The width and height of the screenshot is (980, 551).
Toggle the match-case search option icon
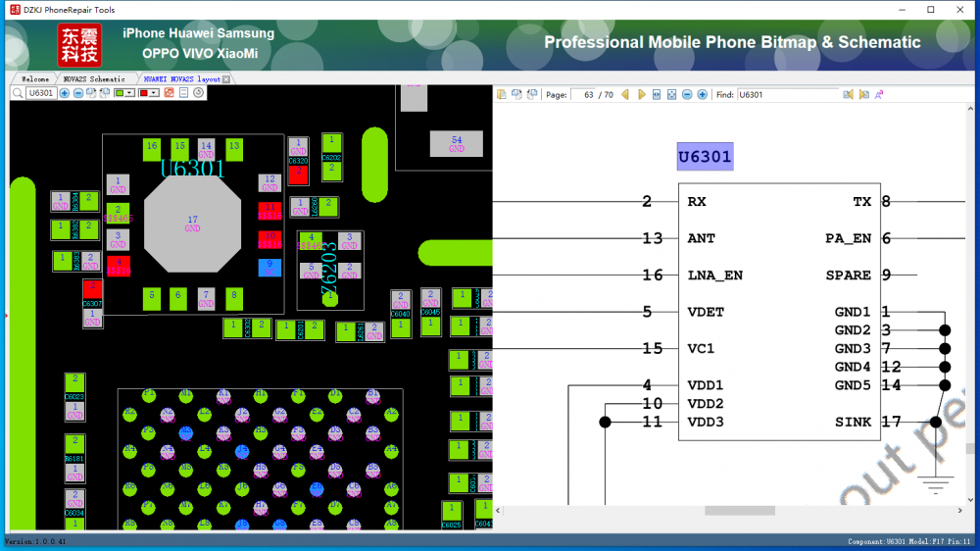tap(879, 94)
